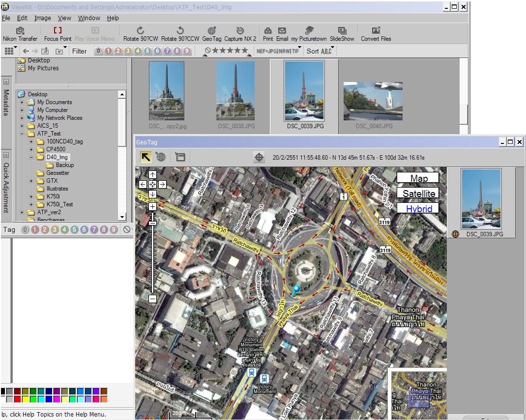
Task: Go up one folder level
Action: click(45, 51)
